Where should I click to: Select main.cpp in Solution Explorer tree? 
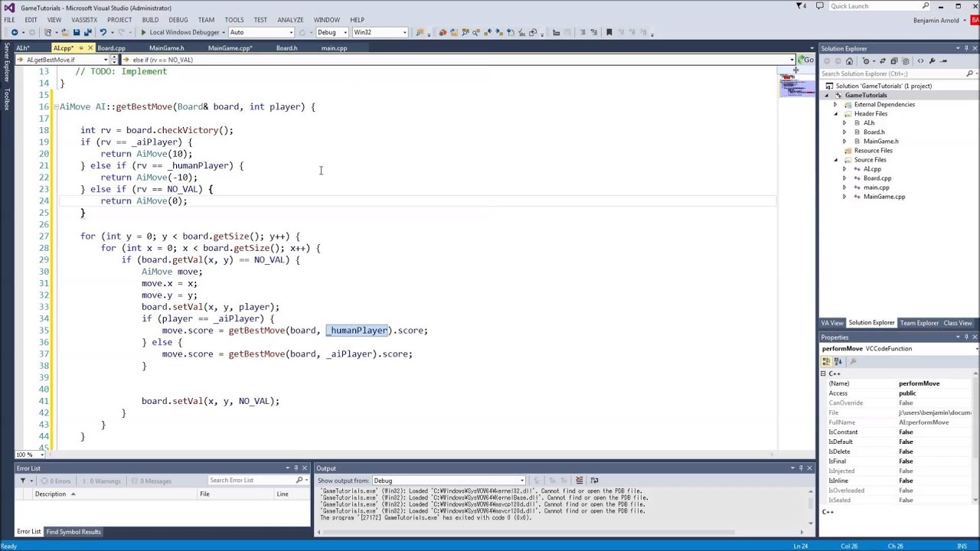coord(876,187)
